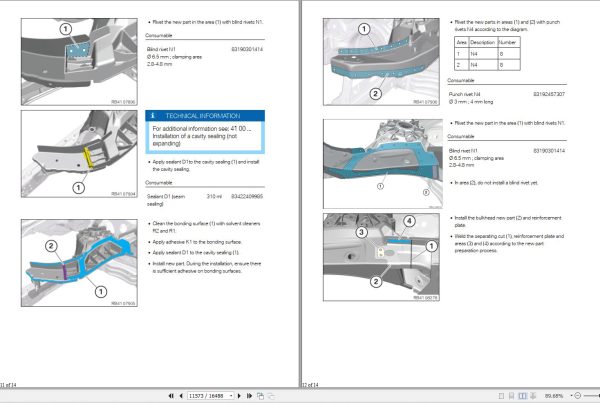Click the punch rivet areas 1 and 2 illustration

tap(381, 62)
